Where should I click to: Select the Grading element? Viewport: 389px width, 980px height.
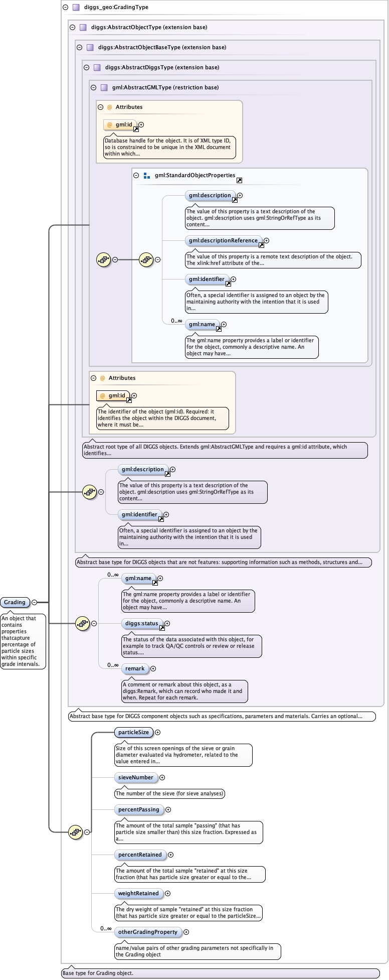(15, 602)
